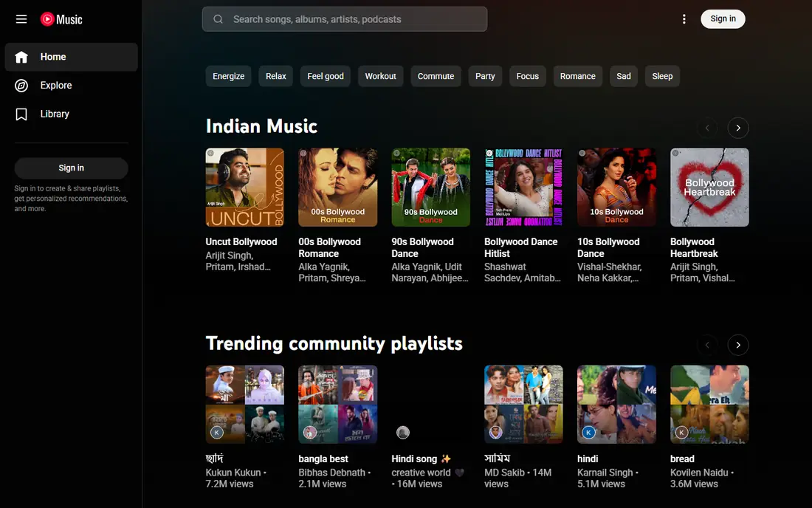Open 90s Bollywood Dance cover
The height and width of the screenshot is (508, 812).
coord(431,188)
